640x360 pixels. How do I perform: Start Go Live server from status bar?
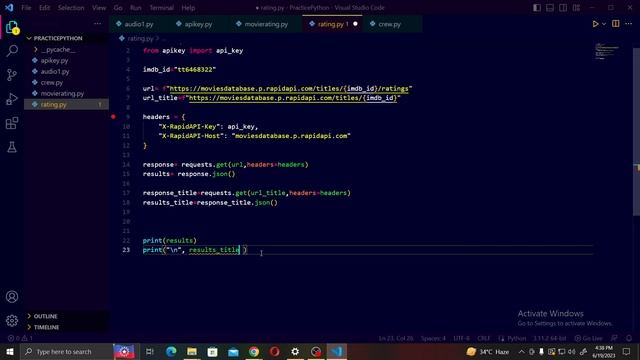[588, 338]
